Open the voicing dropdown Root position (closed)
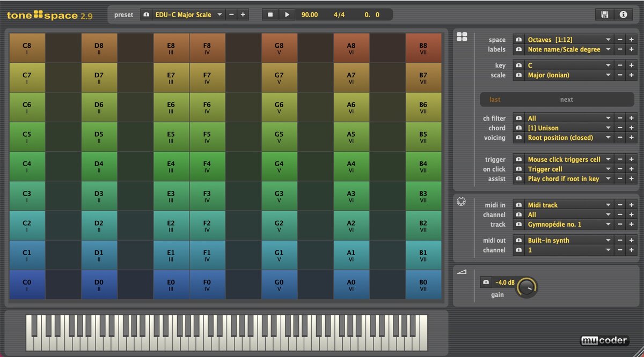 pyautogui.click(x=569, y=138)
